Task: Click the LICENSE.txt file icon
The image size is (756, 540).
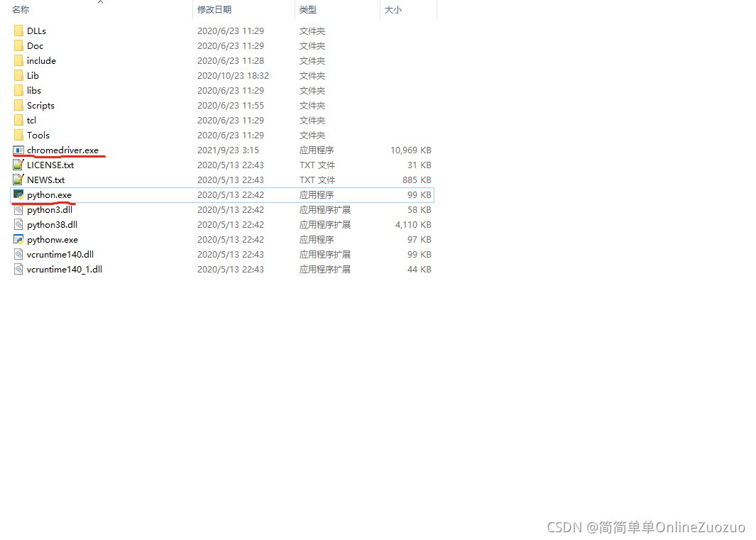Action: coord(18,165)
